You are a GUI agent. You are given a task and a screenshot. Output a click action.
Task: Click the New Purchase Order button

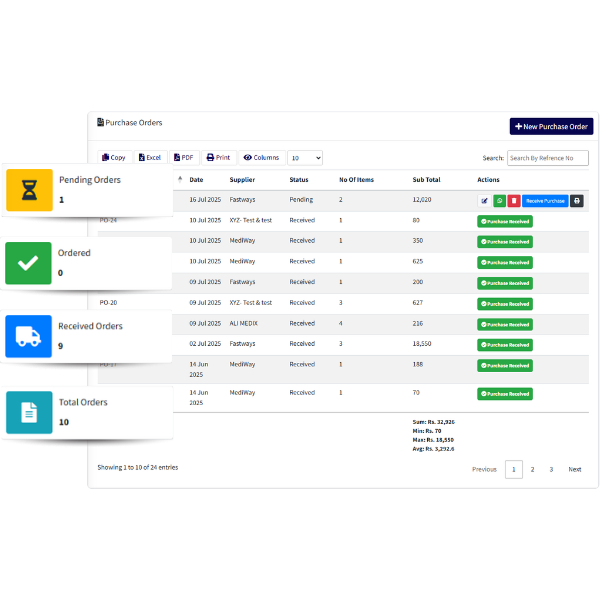(550, 127)
